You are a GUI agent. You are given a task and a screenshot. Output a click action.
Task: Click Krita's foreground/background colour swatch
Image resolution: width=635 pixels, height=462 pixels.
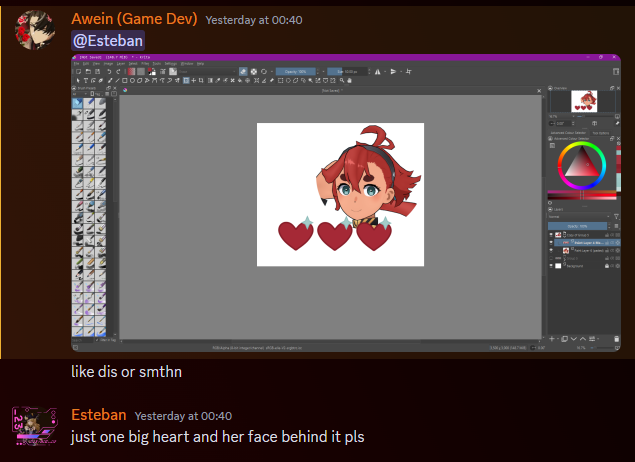(x=152, y=72)
